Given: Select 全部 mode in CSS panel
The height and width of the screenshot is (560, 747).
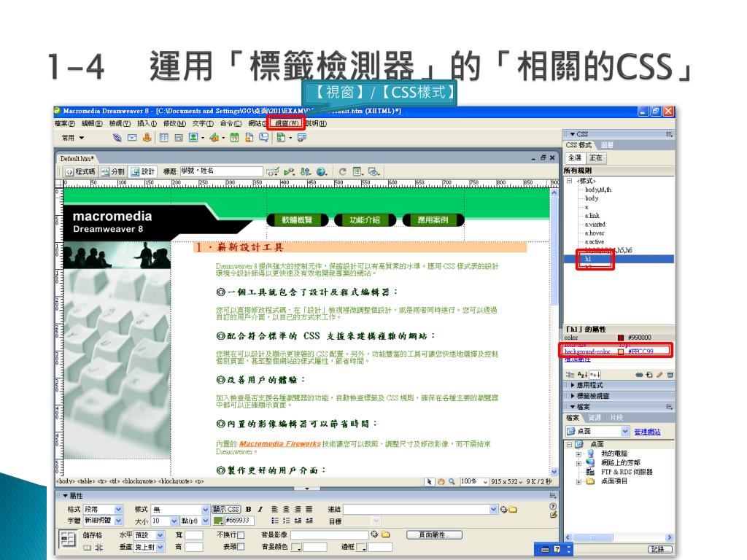Looking at the screenshot, I should click(575, 157).
